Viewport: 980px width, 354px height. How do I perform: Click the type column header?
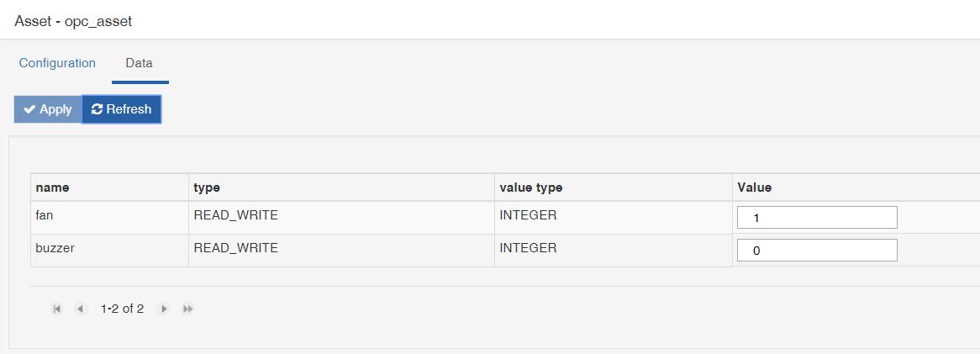coord(341,188)
